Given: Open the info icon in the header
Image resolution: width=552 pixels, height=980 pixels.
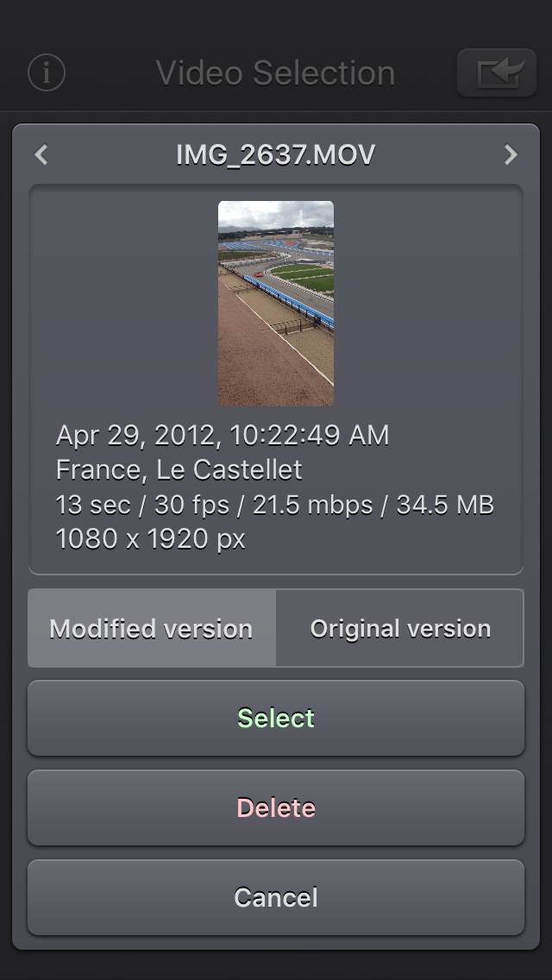Looking at the screenshot, I should point(47,72).
